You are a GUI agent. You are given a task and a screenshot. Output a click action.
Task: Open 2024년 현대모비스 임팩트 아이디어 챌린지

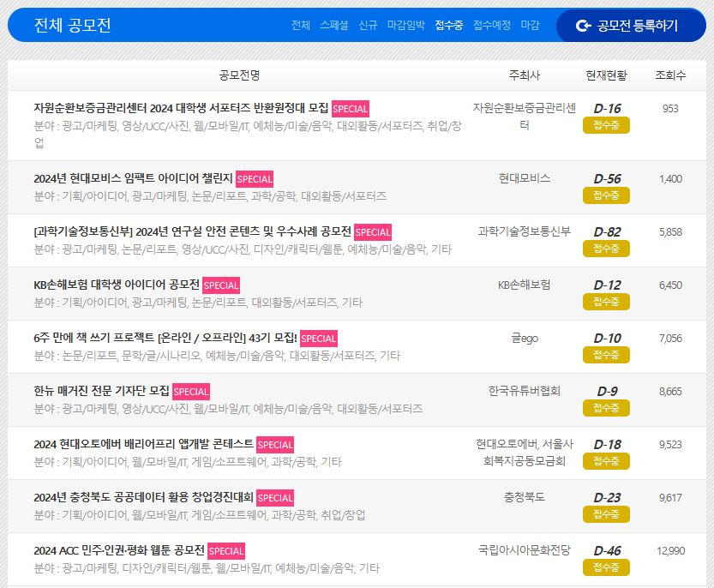(x=133, y=178)
